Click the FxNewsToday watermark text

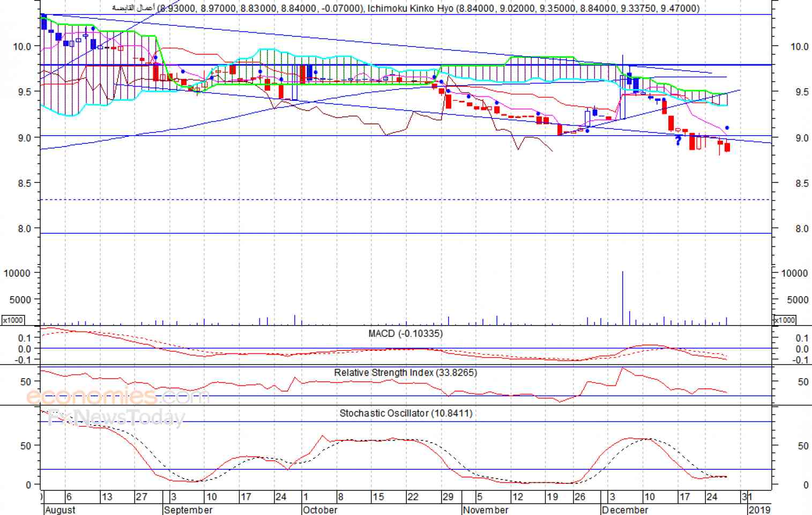[117, 417]
